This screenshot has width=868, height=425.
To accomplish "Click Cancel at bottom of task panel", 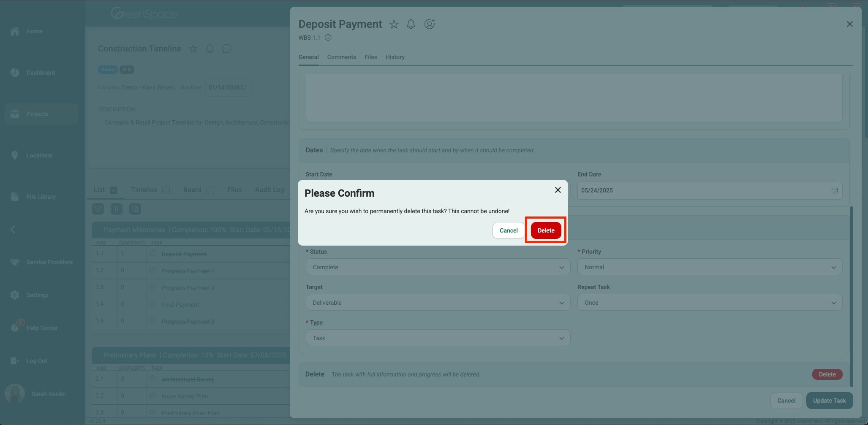I will (x=786, y=401).
